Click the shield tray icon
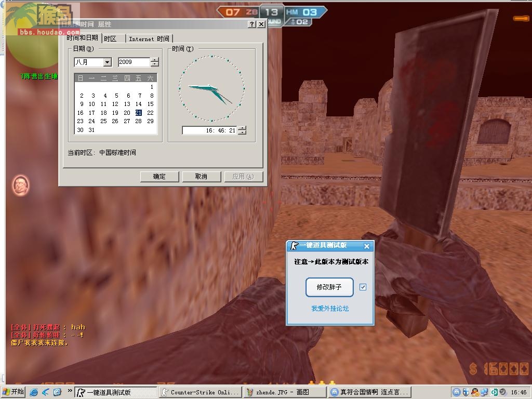Viewport: 532px width, 399px height. 466,392
